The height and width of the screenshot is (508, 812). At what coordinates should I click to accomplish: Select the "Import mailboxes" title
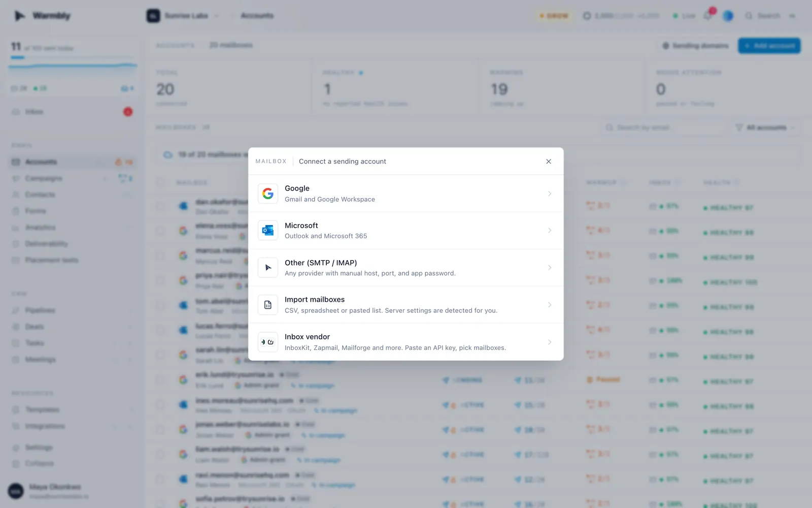tap(315, 300)
